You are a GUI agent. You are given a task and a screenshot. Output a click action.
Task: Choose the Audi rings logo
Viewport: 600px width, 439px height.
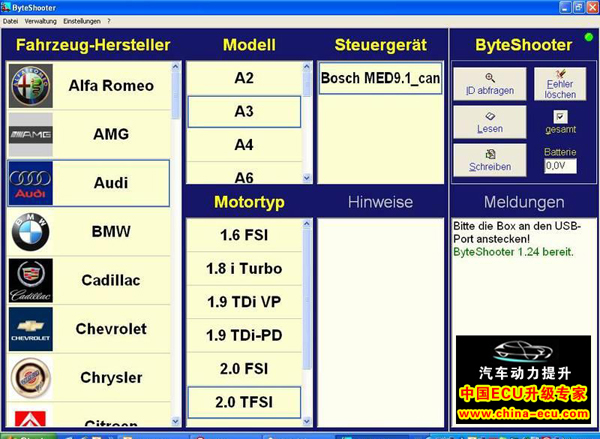(31, 183)
